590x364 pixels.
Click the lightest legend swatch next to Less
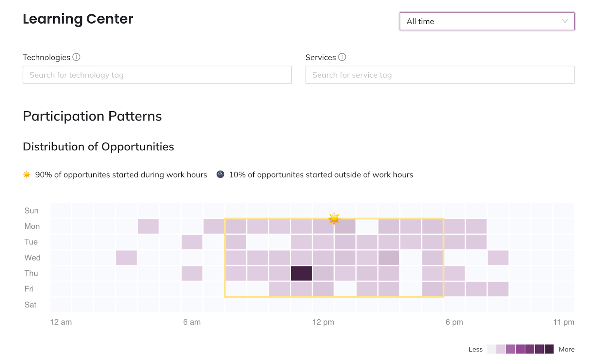coord(492,349)
